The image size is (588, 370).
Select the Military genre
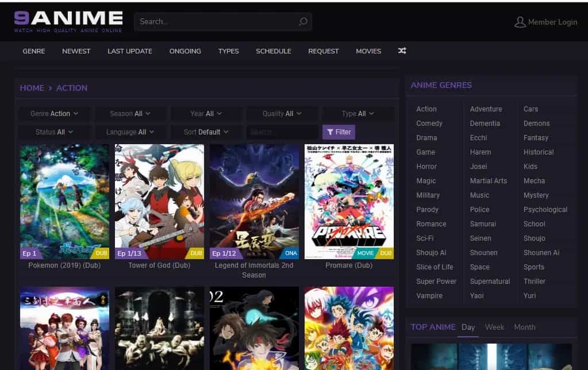(428, 195)
